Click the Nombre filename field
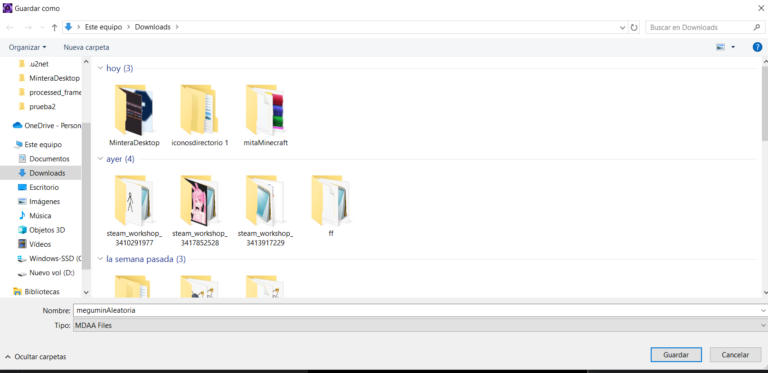The width and height of the screenshot is (768, 373). click(x=415, y=310)
